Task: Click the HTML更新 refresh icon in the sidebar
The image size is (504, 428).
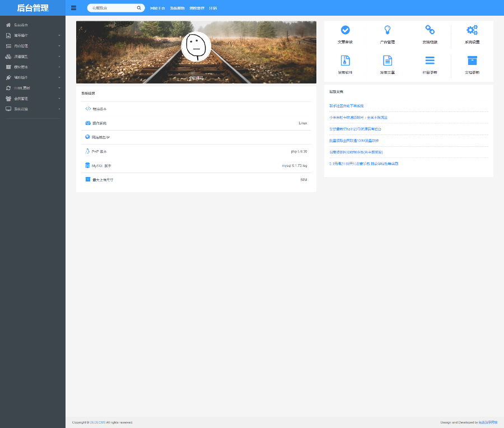Action: tap(8, 88)
